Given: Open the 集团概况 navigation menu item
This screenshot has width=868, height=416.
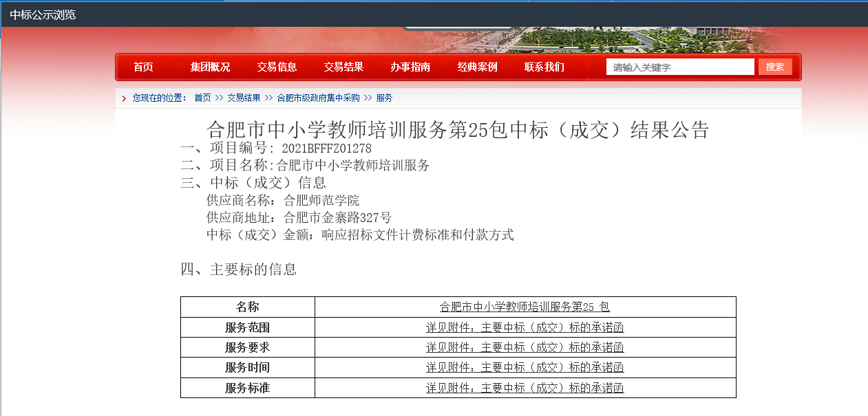Looking at the screenshot, I should 210,67.
